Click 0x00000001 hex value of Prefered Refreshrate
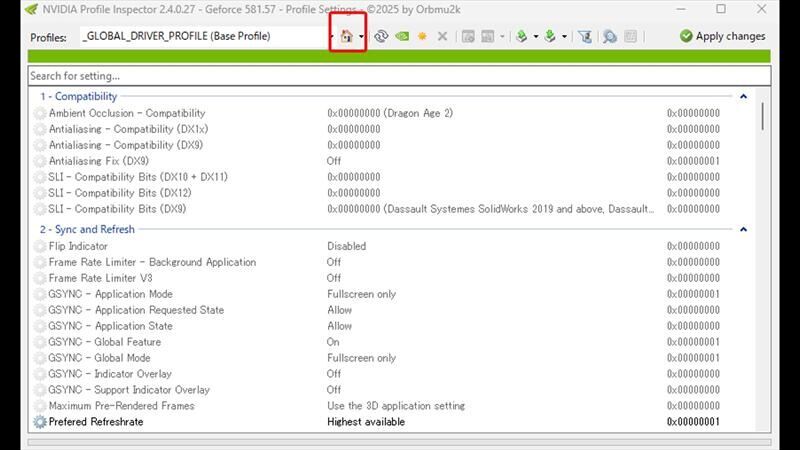The height and width of the screenshot is (450, 800). point(693,422)
